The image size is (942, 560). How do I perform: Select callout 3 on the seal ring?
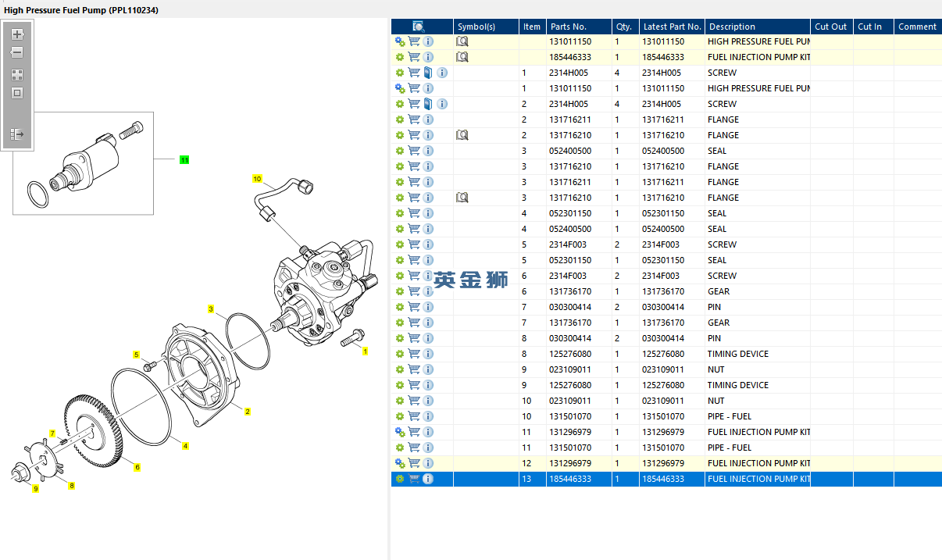[210, 309]
